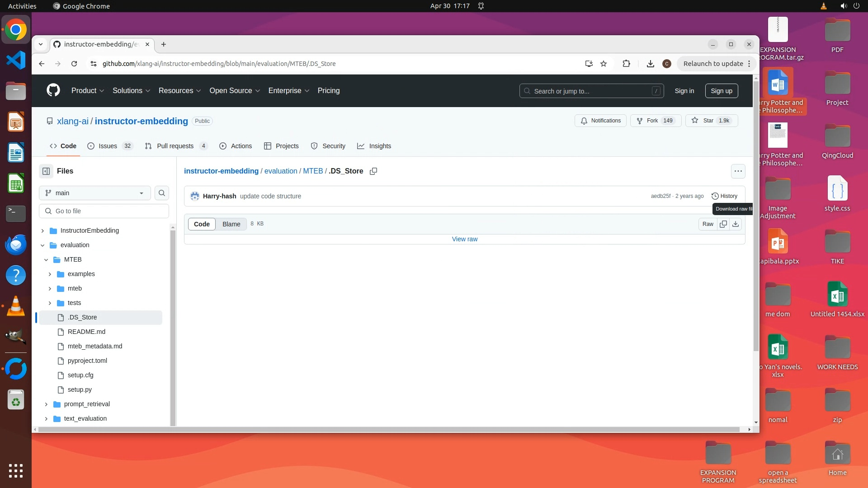Click the GitHub Octocat logo
Viewport: 868px width, 488px height.
[53, 90]
